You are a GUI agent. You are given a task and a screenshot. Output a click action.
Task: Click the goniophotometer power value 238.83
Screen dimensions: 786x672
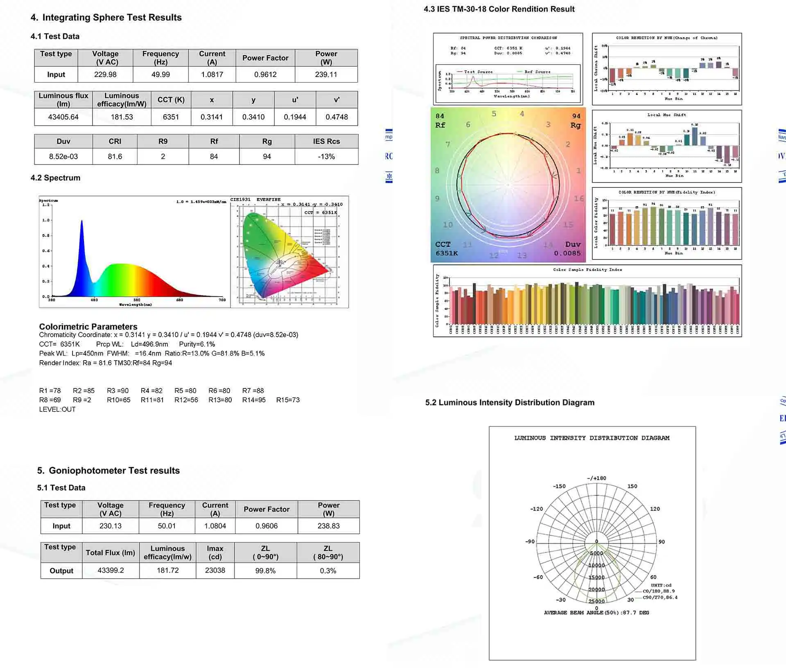(x=328, y=526)
